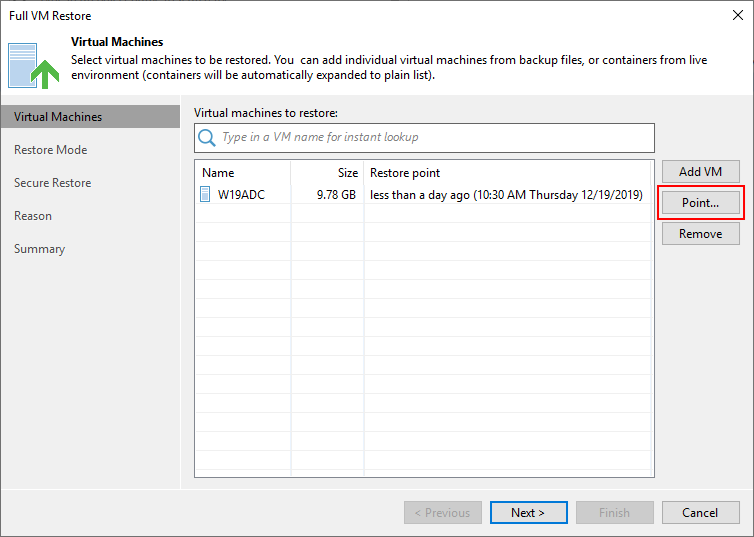
Task: Close the Full VM Restore dialog
Action: 735,16
